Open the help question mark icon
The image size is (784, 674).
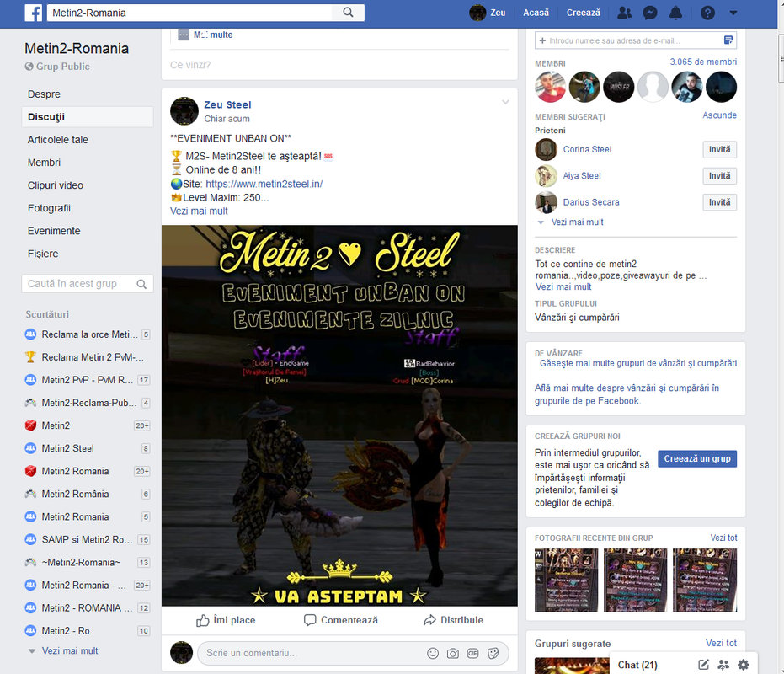(707, 13)
